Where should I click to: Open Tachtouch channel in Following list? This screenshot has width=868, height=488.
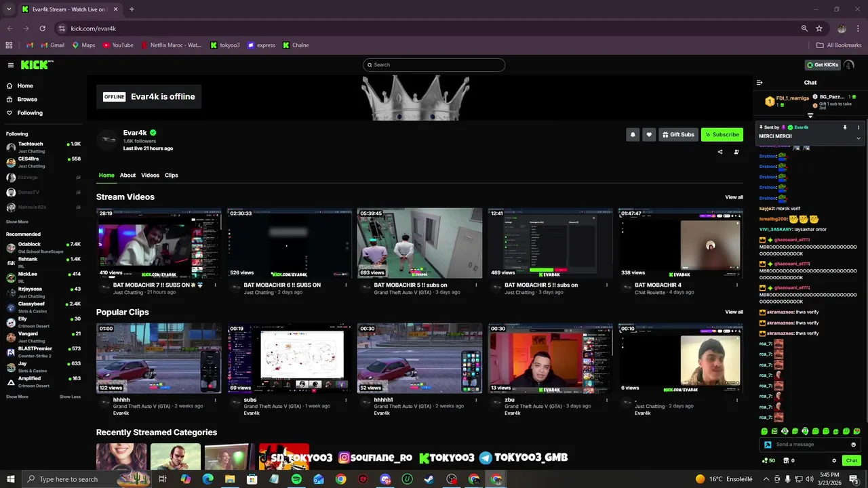[x=43, y=147]
